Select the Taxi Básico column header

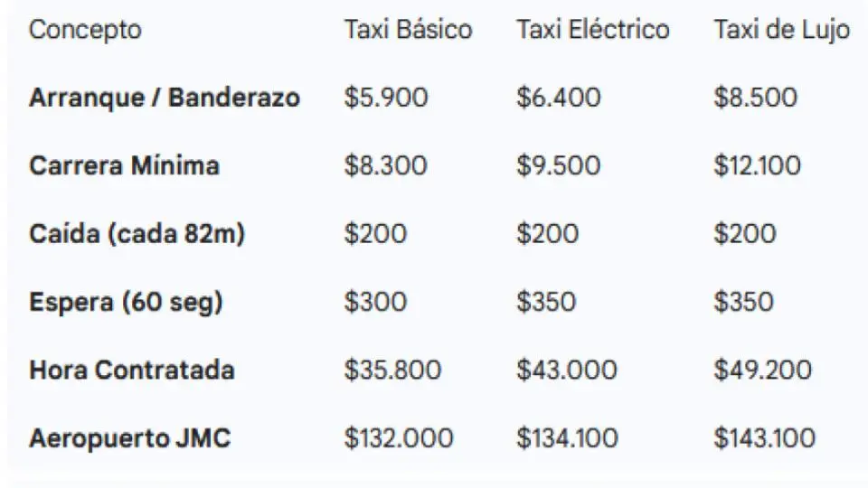coord(408,30)
